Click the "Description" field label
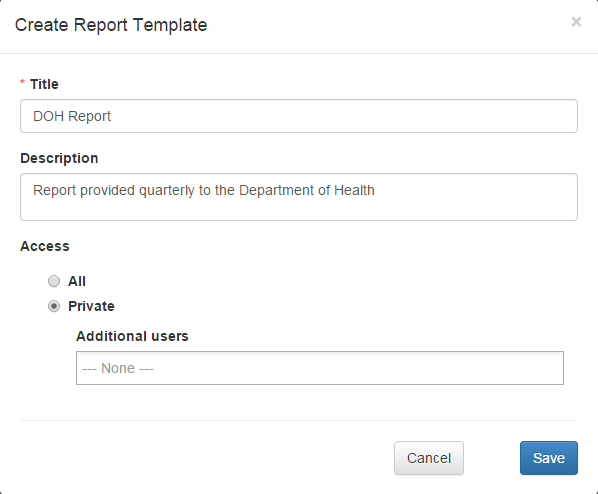598x494 pixels. coord(59,158)
